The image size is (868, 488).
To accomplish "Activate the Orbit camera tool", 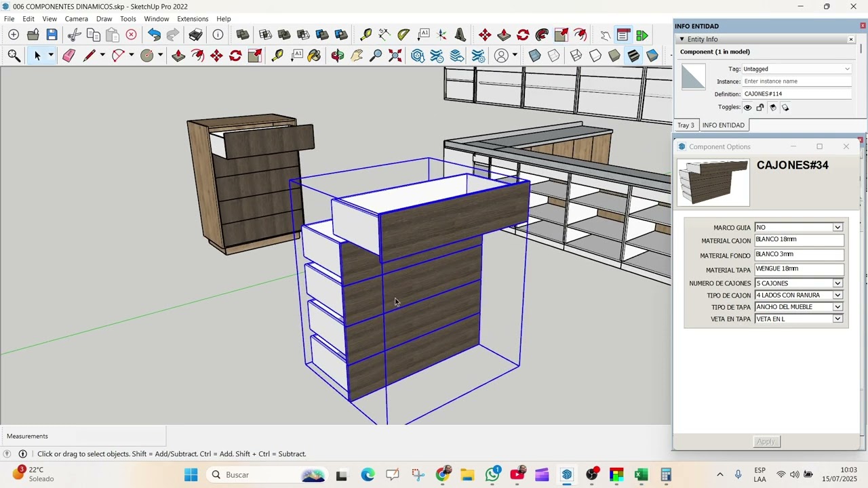I will tap(338, 56).
